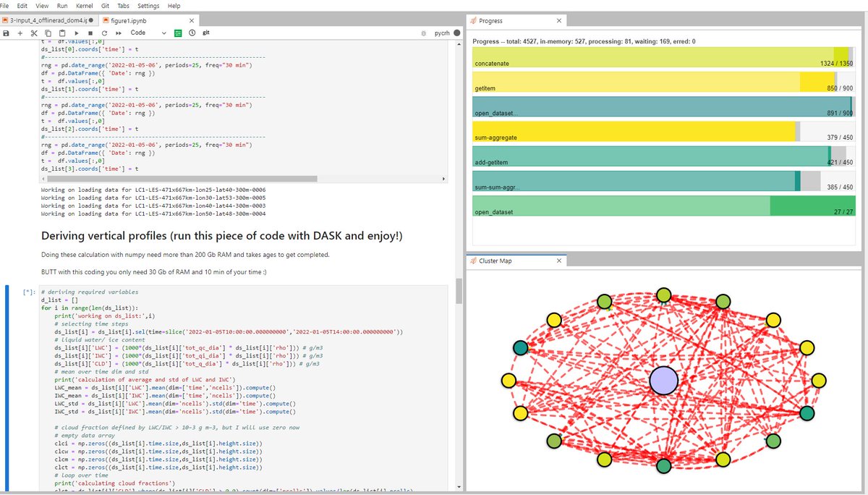Screen dimensions: 868x495
Task: Click unsaved dot on 3-Input_4_offlinerad tab
Action: 91,21
